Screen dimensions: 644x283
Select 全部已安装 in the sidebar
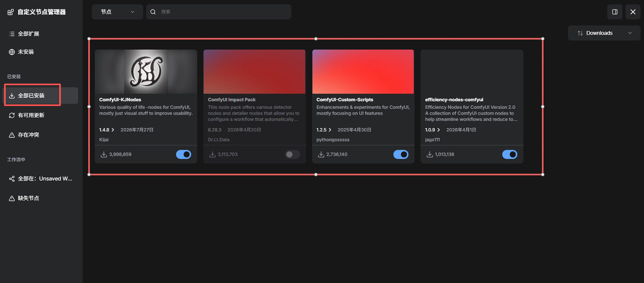(x=41, y=95)
